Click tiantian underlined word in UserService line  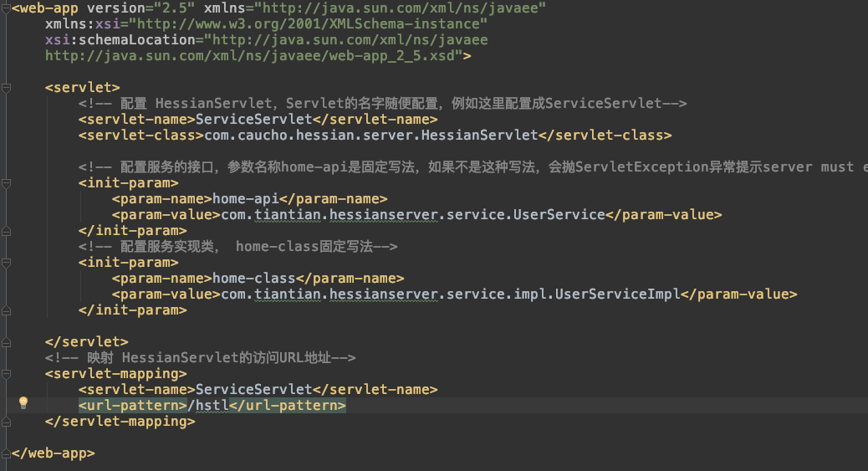[x=288, y=215]
